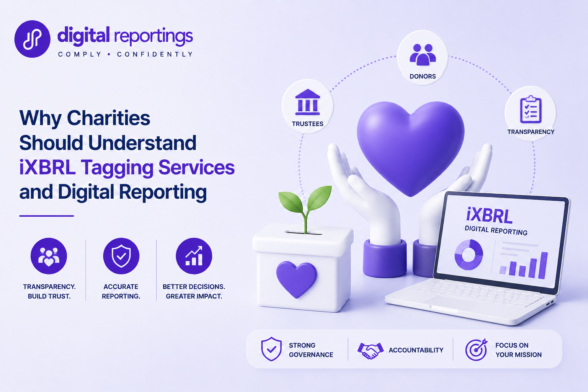Click the Strong Governance shield icon
The height and width of the screenshot is (392, 588).
[x=271, y=349]
